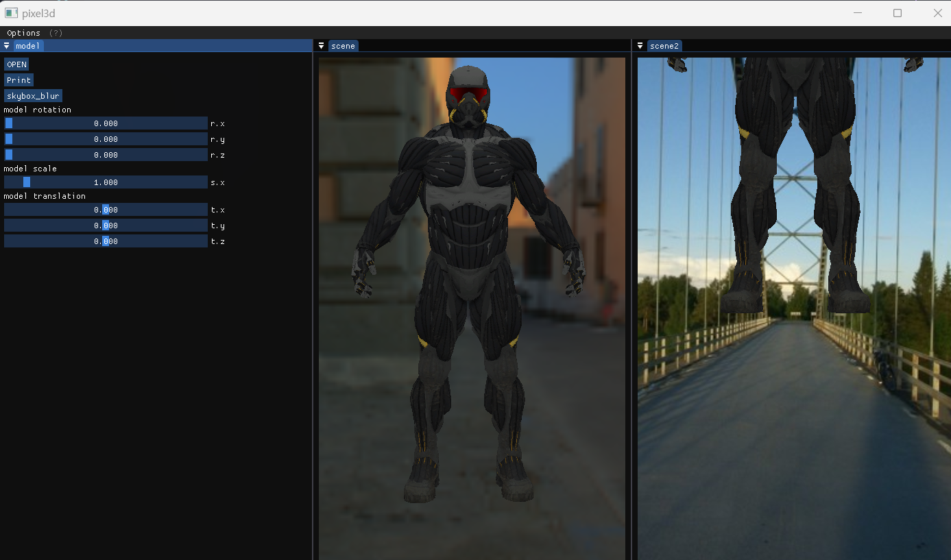Close the pixel3d window
The width and height of the screenshot is (951, 560).
click(937, 13)
